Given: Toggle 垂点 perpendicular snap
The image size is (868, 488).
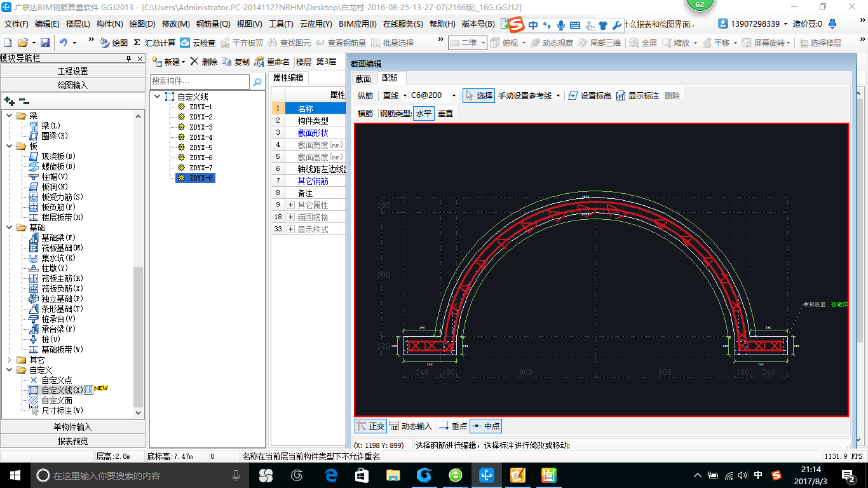Looking at the screenshot, I should 453,426.
